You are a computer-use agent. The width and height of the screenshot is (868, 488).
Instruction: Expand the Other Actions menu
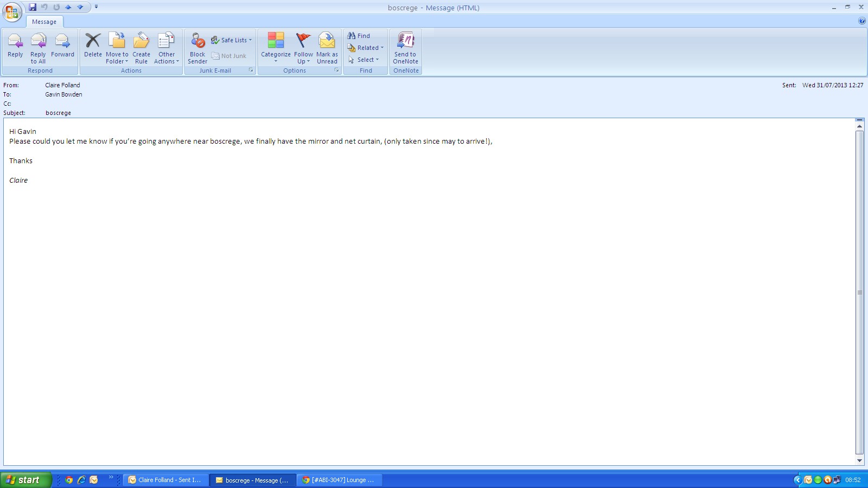pos(166,48)
